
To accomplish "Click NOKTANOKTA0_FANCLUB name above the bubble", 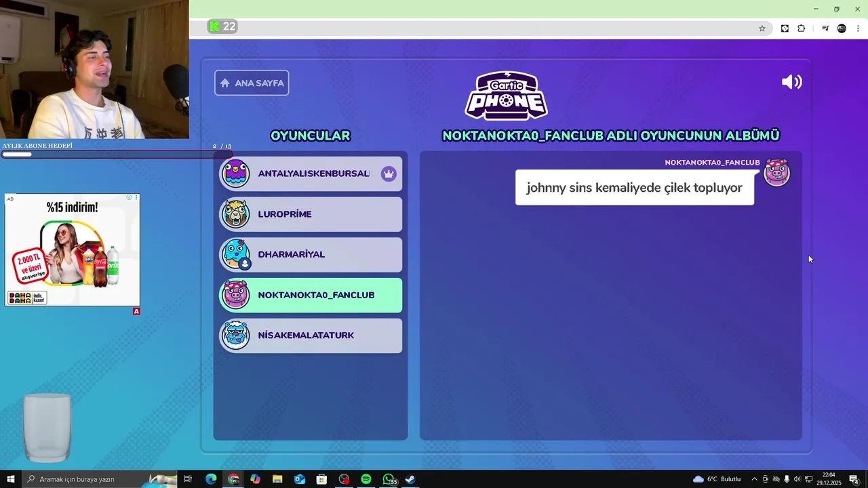I will pos(712,163).
